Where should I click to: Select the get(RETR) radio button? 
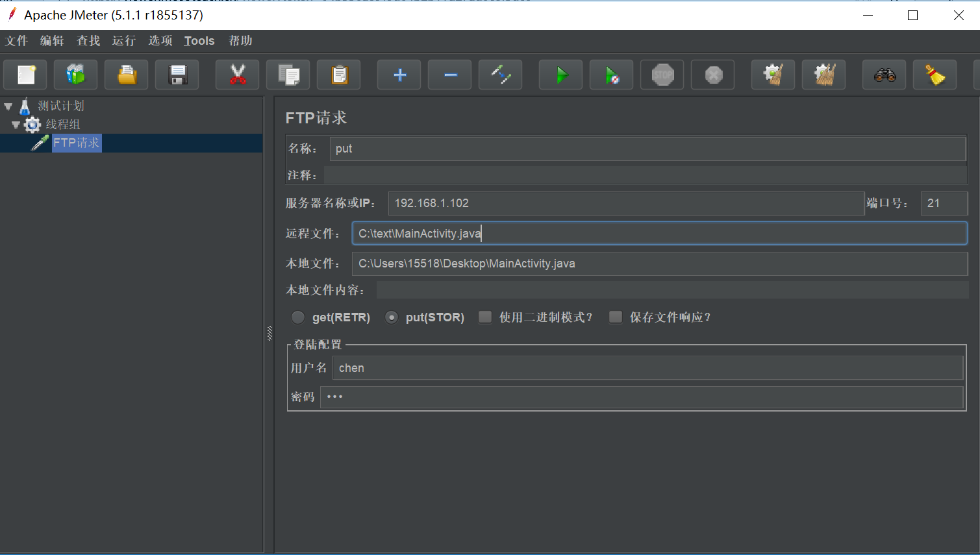[x=298, y=317]
